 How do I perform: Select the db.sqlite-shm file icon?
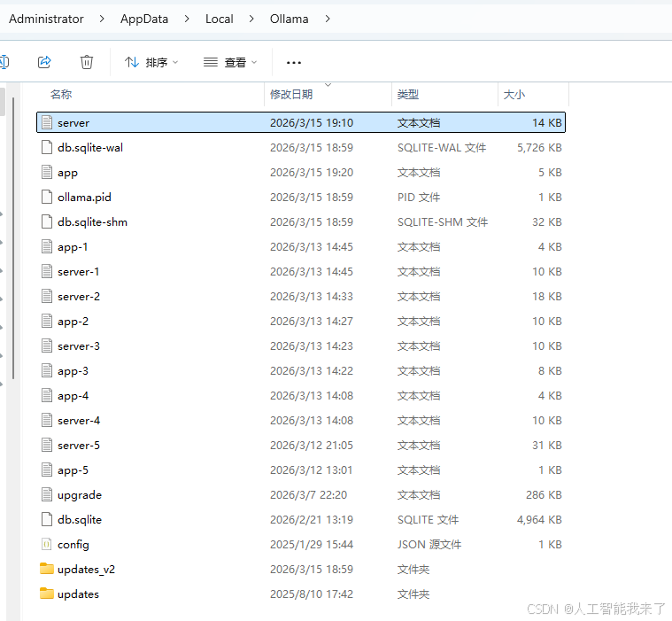tap(47, 222)
